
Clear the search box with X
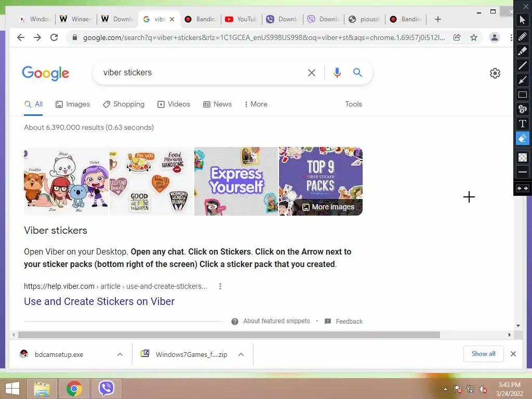[x=312, y=73]
